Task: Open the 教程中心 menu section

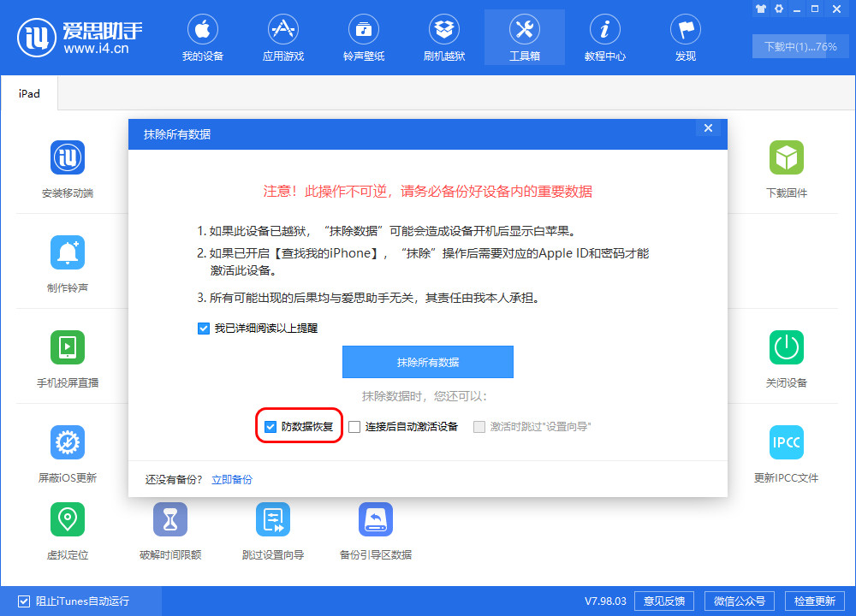Action: click(x=604, y=36)
